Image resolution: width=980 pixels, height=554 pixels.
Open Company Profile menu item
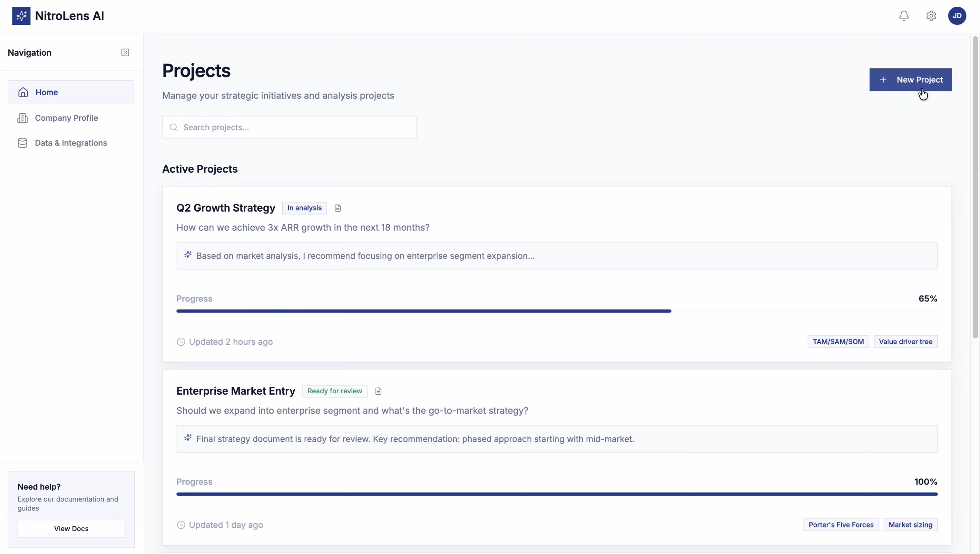(66, 118)
